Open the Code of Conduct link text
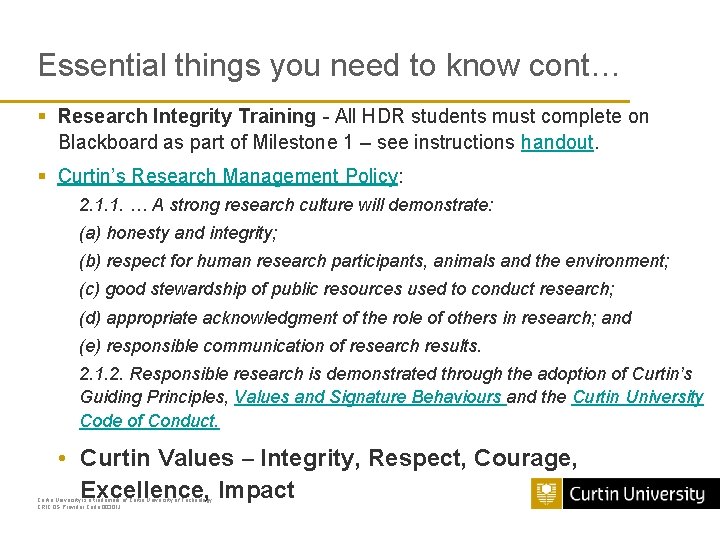The height and width of the screenshot is (540, 720). point(150,421)
